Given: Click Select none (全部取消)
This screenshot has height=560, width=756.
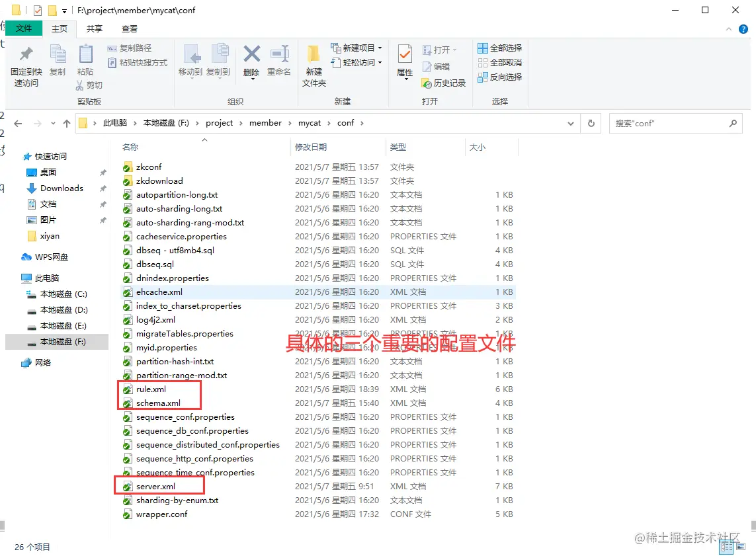Looking at the screenshot, I should pyautogui.click(x=499, y=63).
